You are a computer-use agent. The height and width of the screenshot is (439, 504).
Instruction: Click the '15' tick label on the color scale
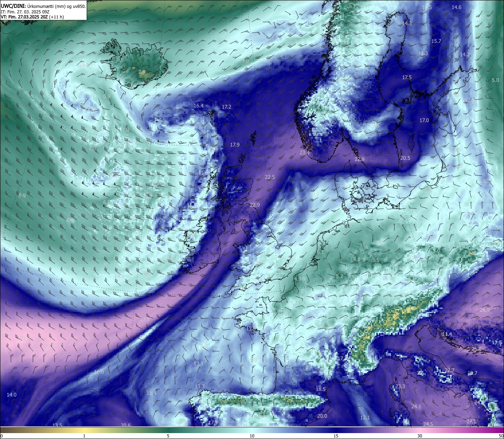coord(335,436)
